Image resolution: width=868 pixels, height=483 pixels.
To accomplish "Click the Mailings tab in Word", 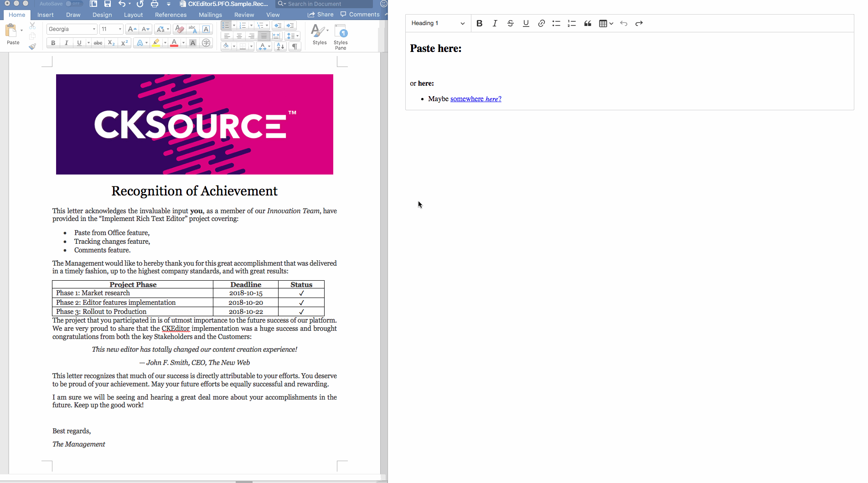I will pyautogui.click(x=210, y=15).
